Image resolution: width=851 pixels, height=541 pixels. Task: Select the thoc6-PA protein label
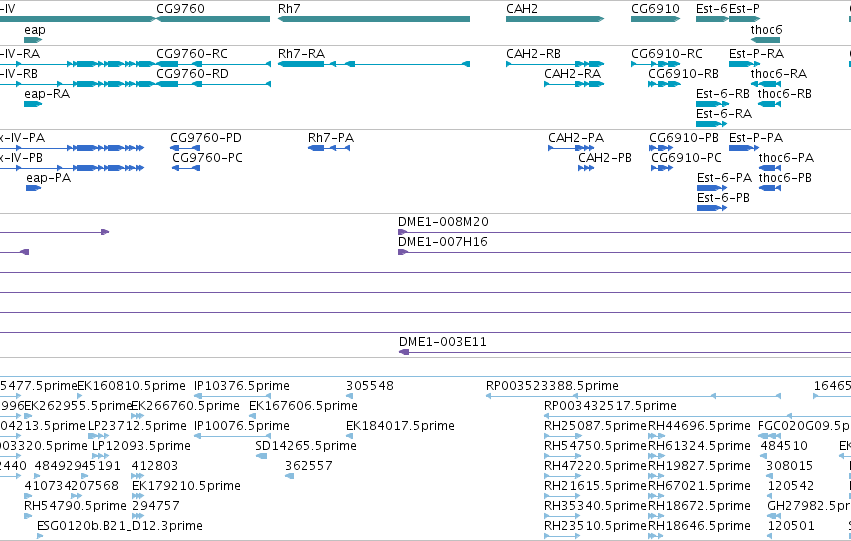pos(786,158)
